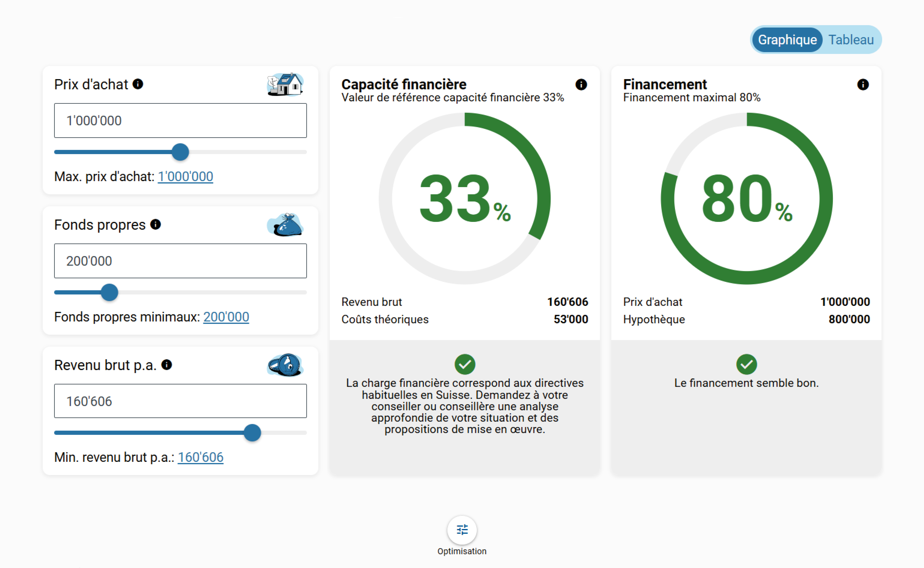Image resolution: width=924 pixels, height=568 pixels.
Task: Click the Fonds propres slider handle
Action: (x=109, y=292)
